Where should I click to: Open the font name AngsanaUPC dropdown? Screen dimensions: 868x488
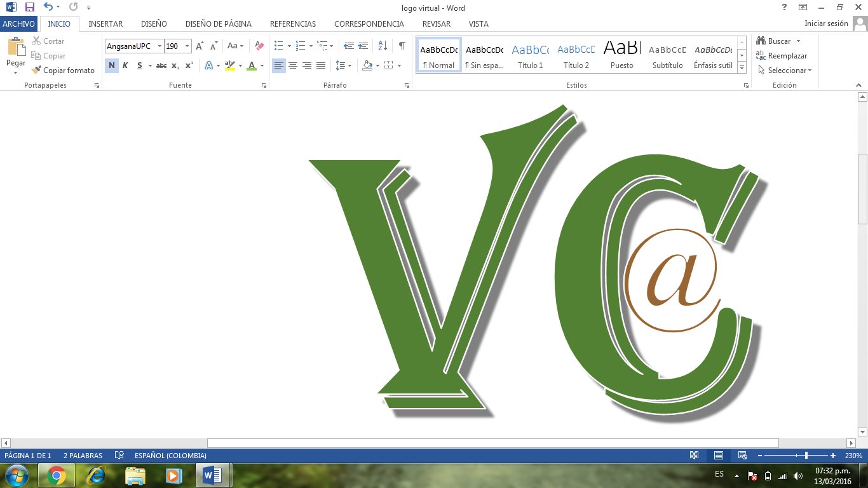point(159,46)
